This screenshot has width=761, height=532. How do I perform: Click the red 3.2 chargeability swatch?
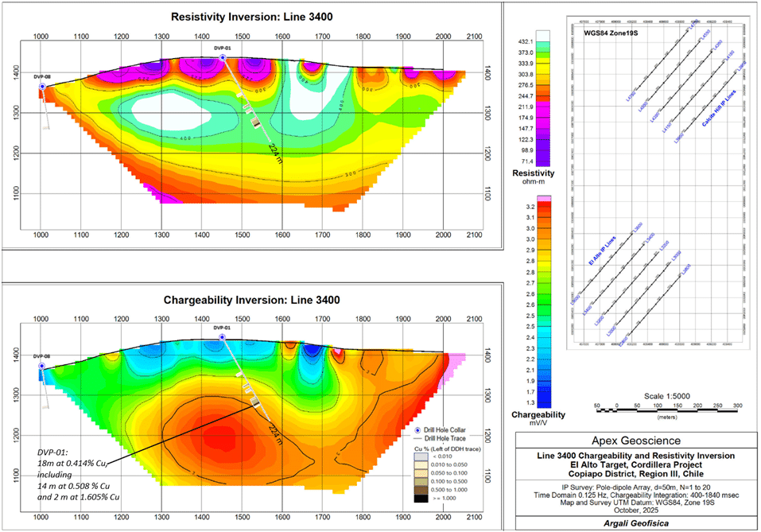tap(544, 206)
